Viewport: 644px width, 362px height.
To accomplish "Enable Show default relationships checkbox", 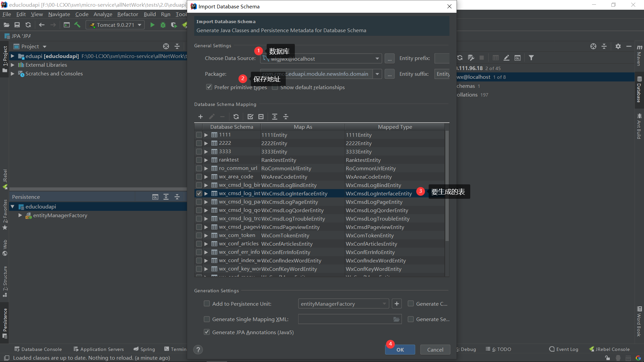I will 275,87.
